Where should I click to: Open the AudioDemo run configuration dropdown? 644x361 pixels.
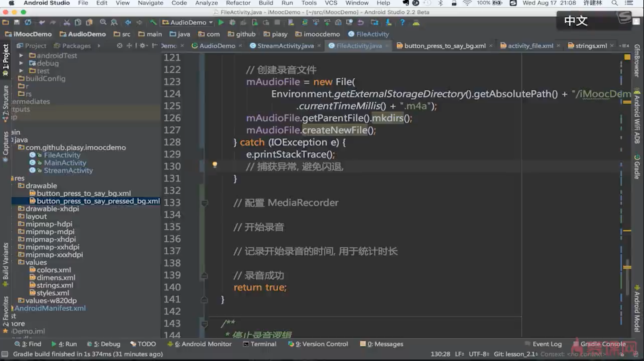188,22
